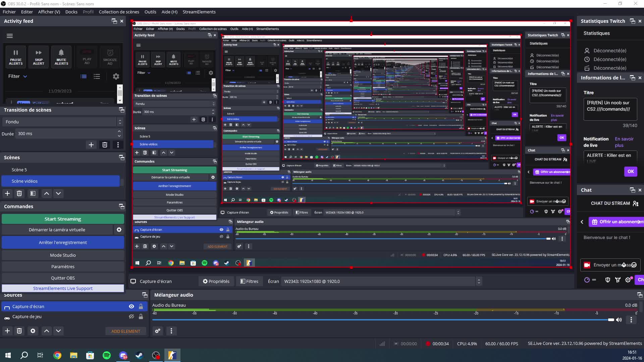Click the Pause Alerts icon

(16, 53)
